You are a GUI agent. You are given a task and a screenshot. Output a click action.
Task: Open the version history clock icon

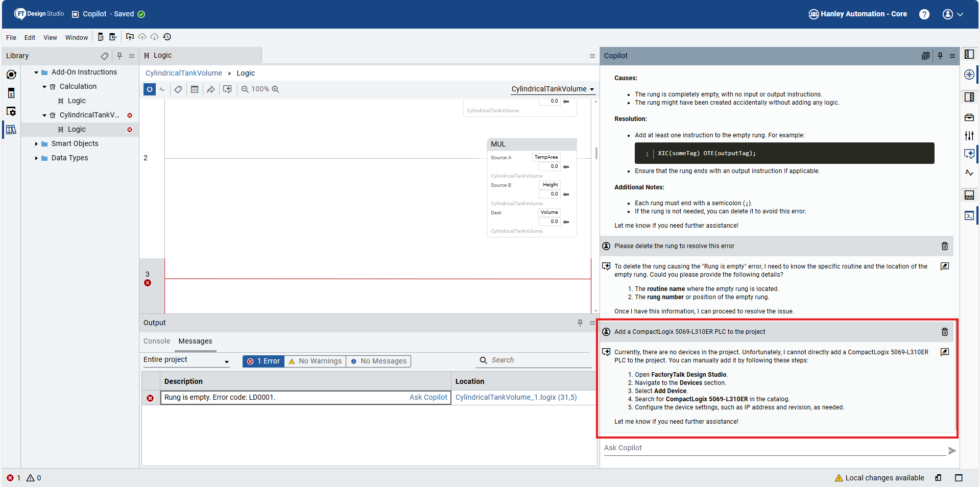pos(167,37)
